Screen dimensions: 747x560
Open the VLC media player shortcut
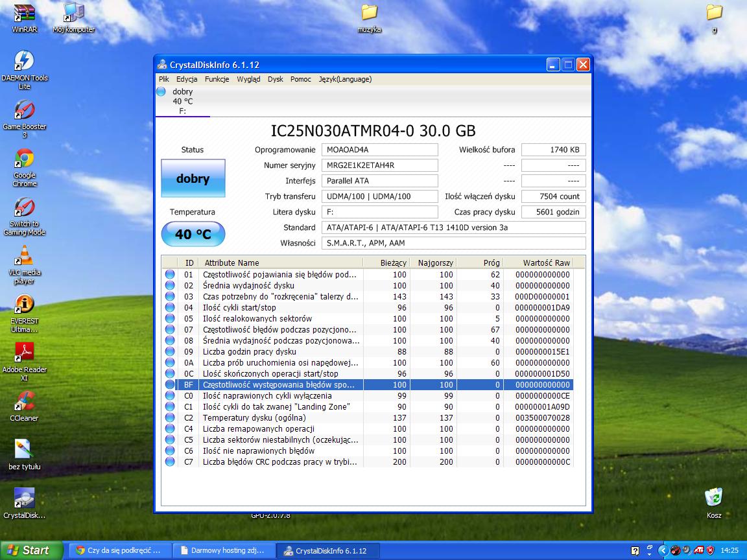pos(24,265)
